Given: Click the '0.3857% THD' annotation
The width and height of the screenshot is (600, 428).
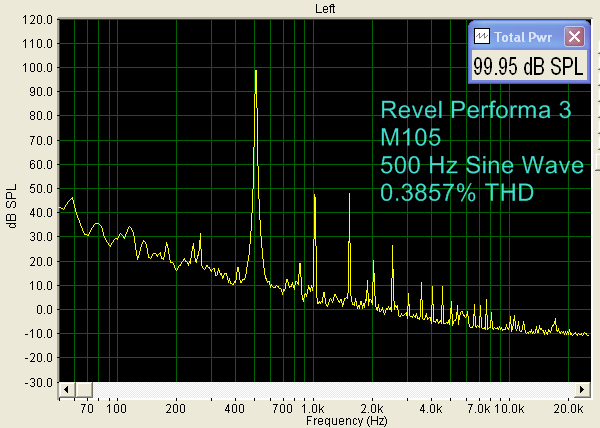Looking at the screenshot, I should (457, 192).
